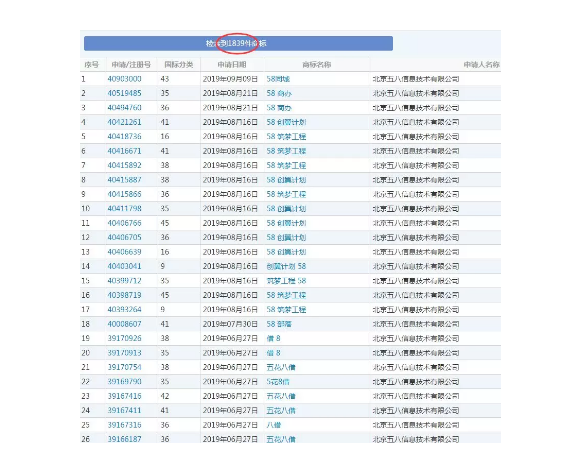Open registration number link in row 9

tap(124, 194)
